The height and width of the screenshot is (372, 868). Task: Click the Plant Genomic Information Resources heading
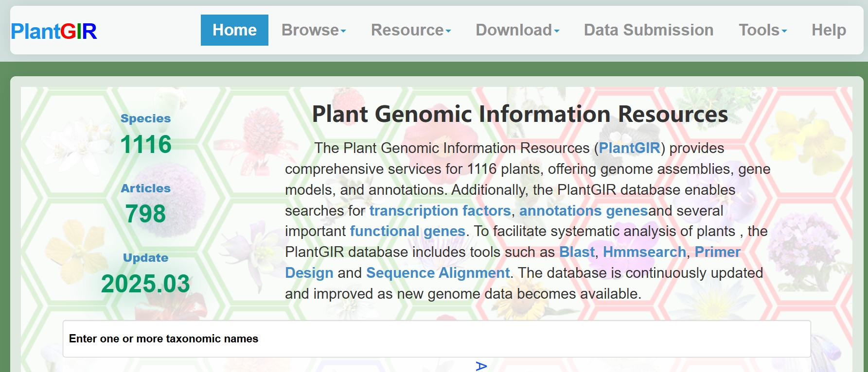pos(520,114)
